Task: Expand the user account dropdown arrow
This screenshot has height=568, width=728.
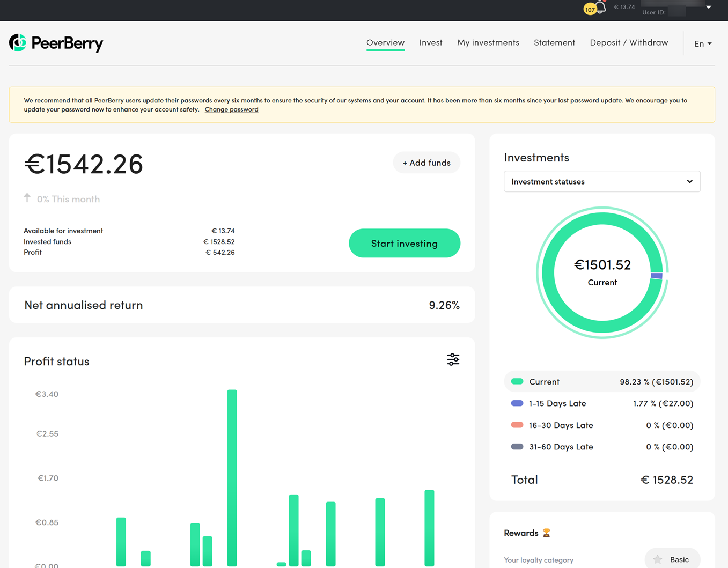Action: [708, 8]
